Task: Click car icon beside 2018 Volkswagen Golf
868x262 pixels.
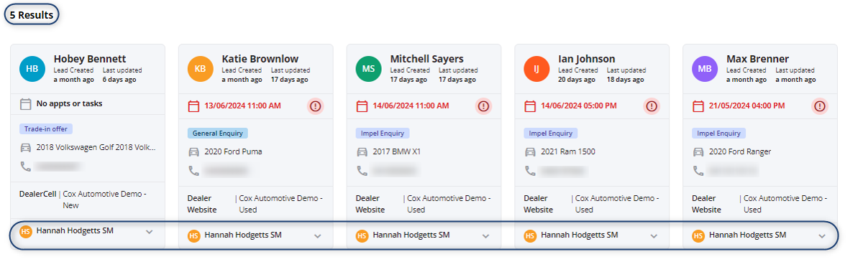Action: pos(25,148)
